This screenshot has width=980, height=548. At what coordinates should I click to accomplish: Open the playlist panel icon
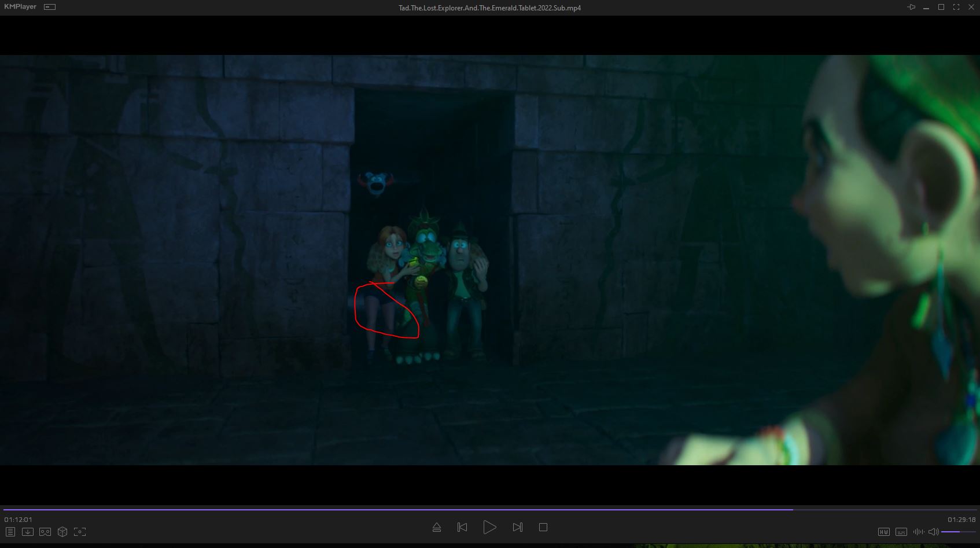click(x=10, y=531)
